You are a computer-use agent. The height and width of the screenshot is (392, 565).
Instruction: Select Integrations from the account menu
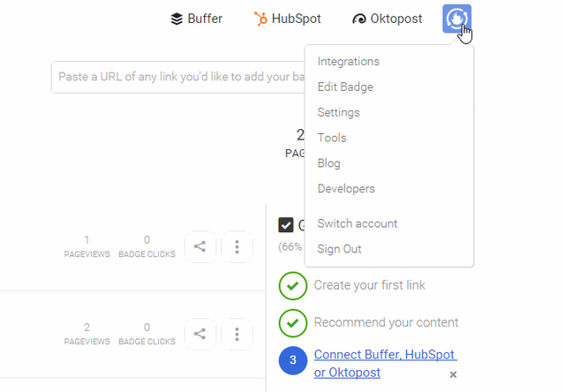click(349, 62)
